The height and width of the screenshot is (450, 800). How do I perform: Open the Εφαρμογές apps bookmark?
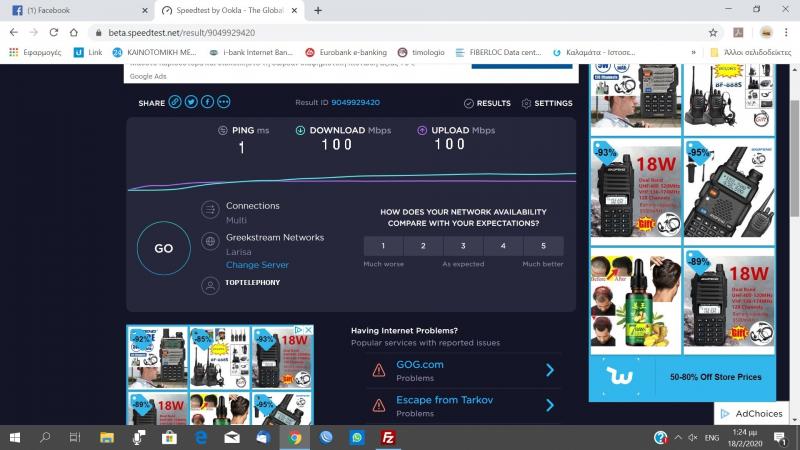35,52
